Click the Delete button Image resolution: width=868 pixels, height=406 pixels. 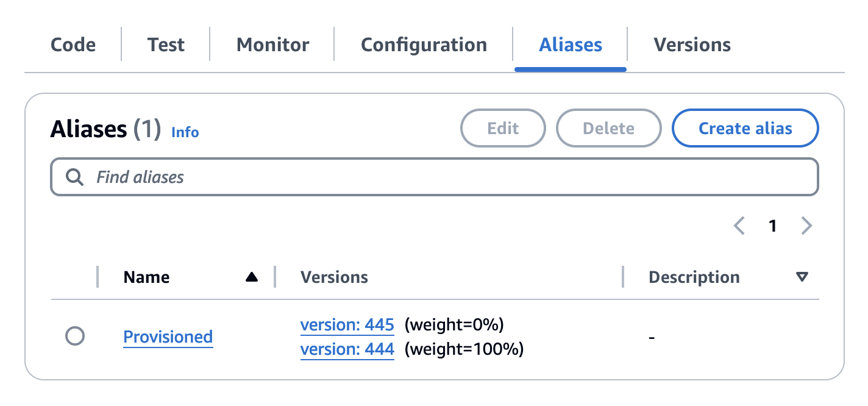[x=608, y=128]
